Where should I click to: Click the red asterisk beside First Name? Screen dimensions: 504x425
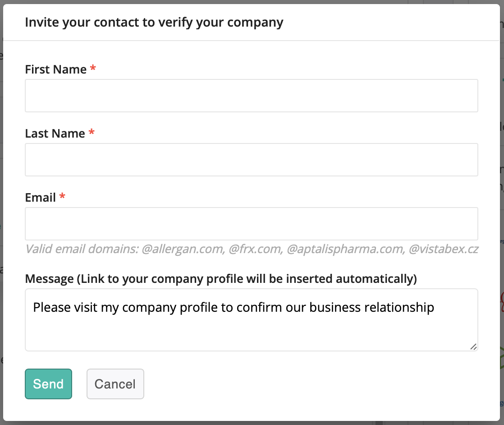93,69
